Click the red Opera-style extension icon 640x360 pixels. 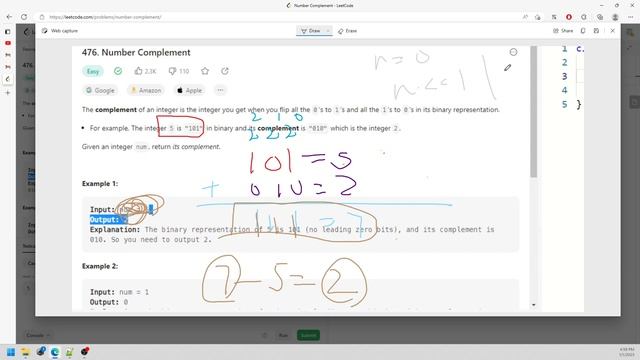coord(569,17)
